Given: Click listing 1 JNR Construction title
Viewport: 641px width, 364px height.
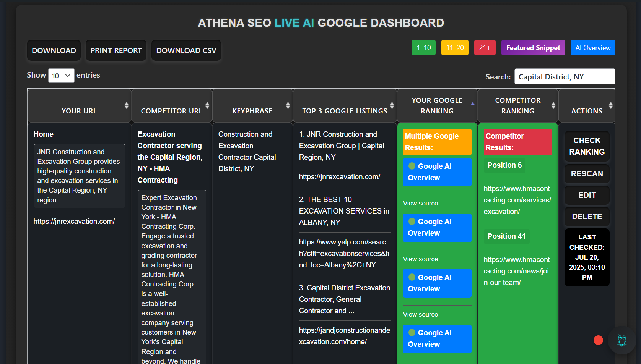Looking at the screenshot, I should coord(342,146).
